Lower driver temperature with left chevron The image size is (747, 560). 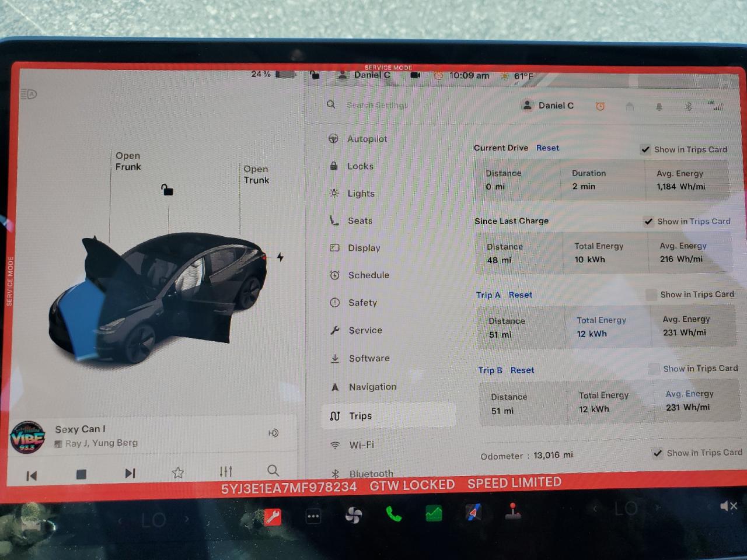pos(121,520)
